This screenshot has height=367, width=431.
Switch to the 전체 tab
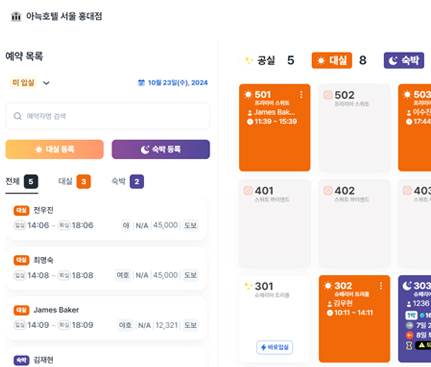(x=22, y=182)
